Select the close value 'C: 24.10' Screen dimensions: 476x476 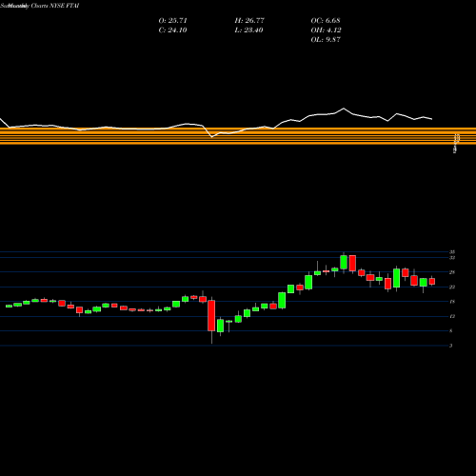(172, 30)
